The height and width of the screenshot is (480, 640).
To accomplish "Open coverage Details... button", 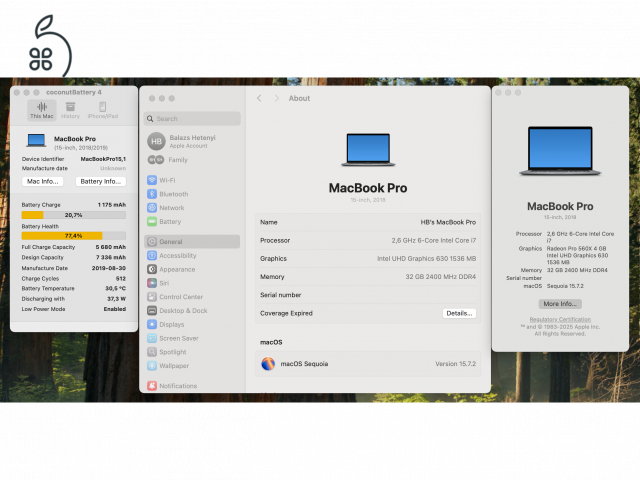I will pos(459,313).
